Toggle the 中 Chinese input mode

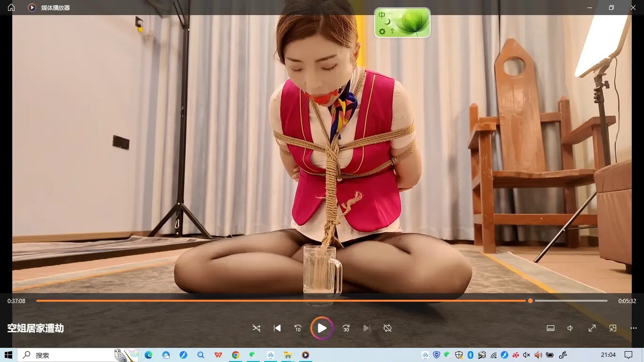coord(382,15)
